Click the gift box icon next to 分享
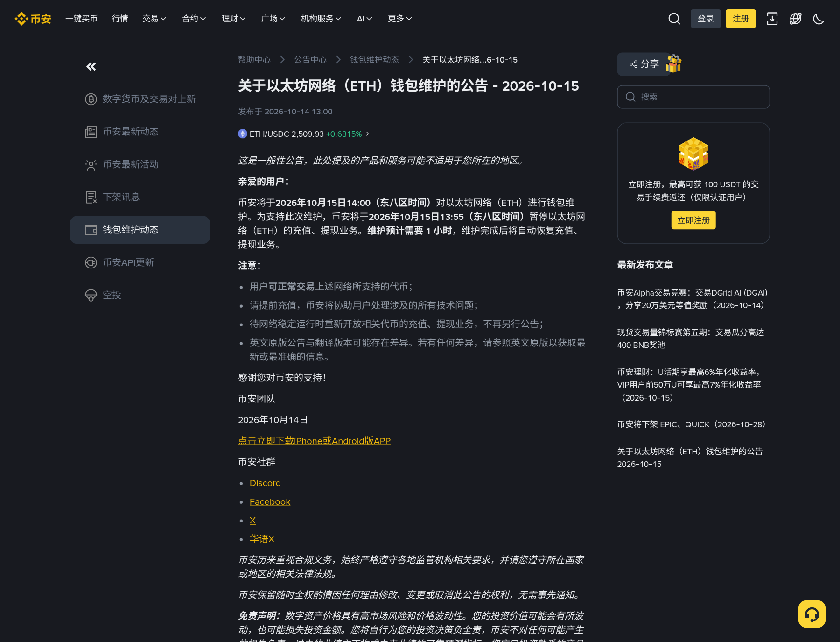The image size is (840, 642). [x=673, y=63]
